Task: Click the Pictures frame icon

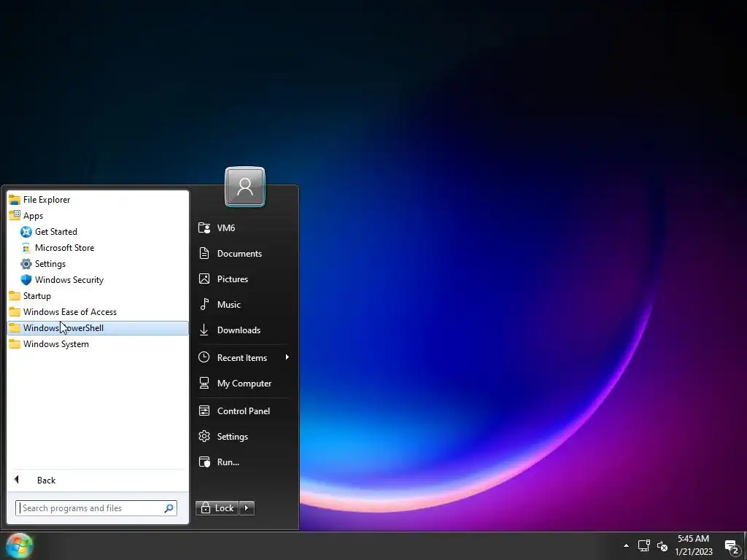Action: (204, 279)
